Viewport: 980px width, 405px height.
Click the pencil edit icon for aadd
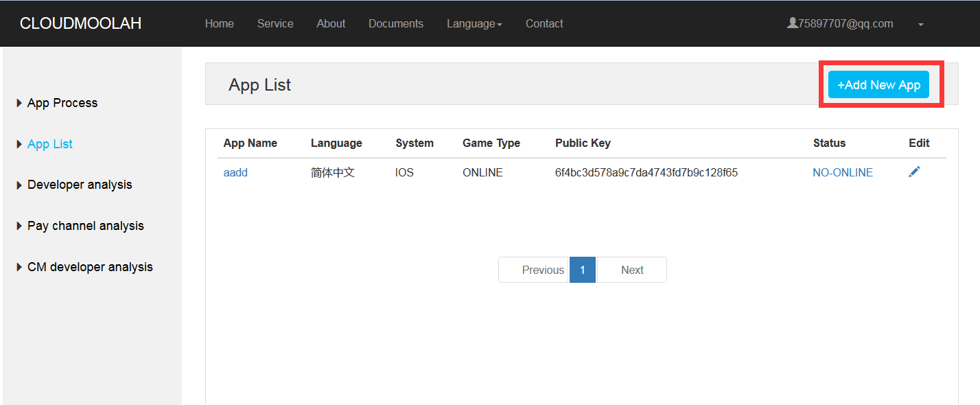tap(914, 172)
